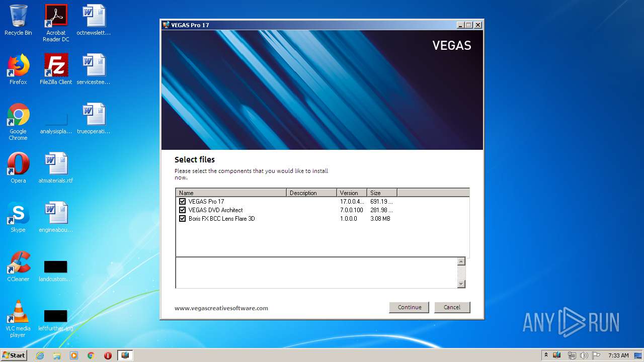Toggle Boris FX BCC Lens Flare 3D checkbox
Image resolution: width=644 pixels, height=362 pixels.
[182, 219]
